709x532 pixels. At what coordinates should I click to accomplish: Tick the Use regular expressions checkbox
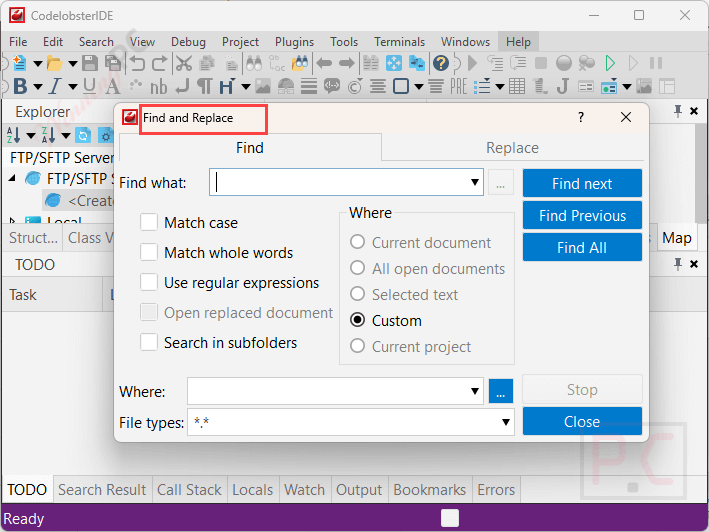click(x=149, y=282)
